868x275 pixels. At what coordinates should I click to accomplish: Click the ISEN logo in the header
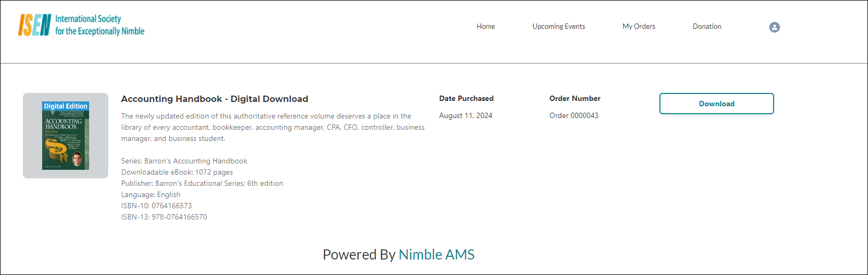[x=81, y=25]
